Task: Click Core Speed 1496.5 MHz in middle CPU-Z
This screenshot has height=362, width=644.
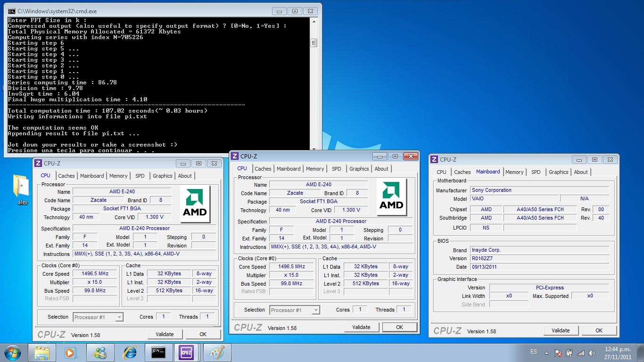Action: pyautogui.click(x=292, y=266)
